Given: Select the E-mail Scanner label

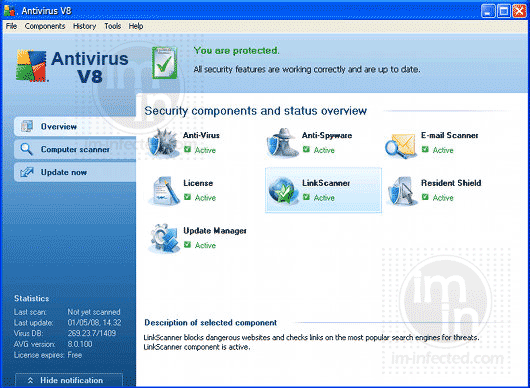Looking at the screenshot, I should [x=450, y=135].
